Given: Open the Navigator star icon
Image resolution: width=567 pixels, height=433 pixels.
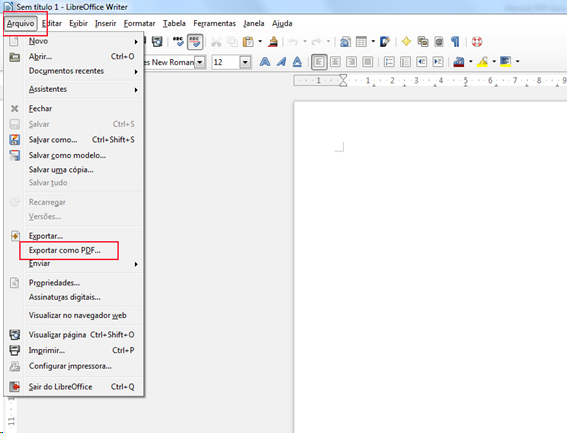Looking at the screenshot, I should click(x=406, y=42).
